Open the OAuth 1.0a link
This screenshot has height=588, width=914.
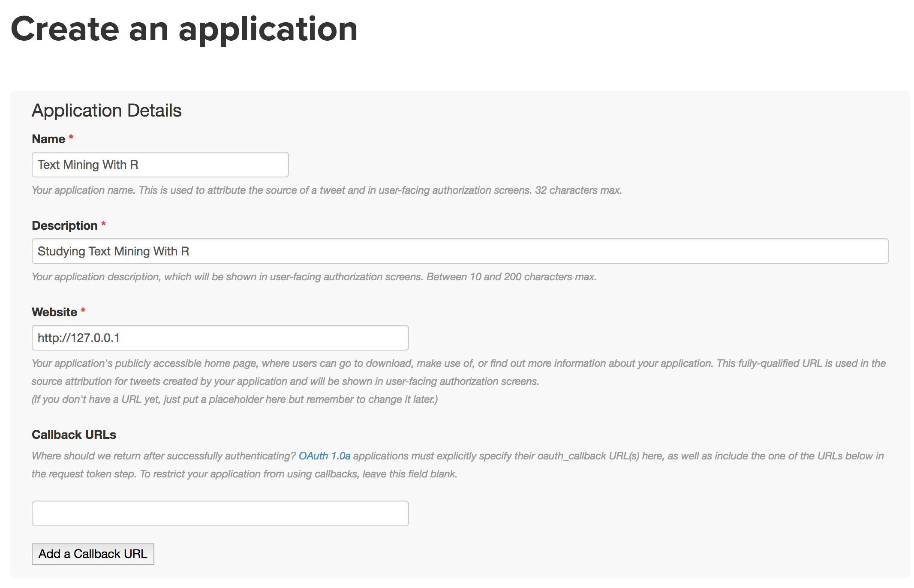pos(324,456)
